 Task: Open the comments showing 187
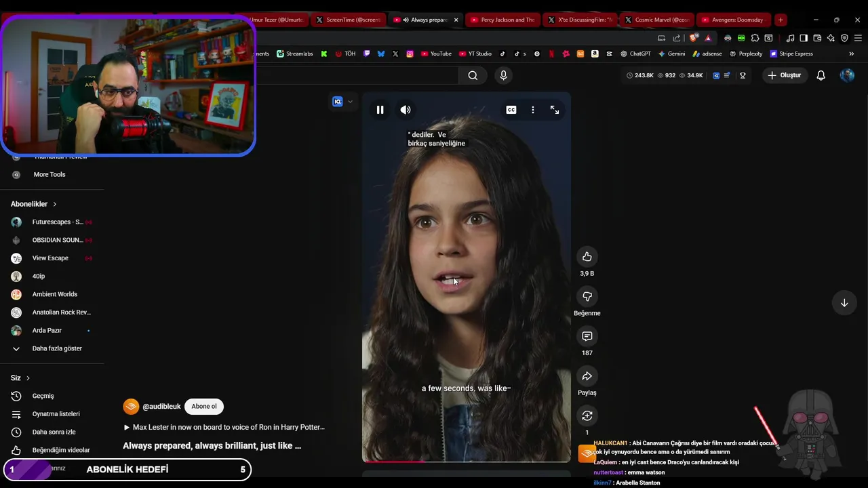pyautogui.click(x=587, y=336)
